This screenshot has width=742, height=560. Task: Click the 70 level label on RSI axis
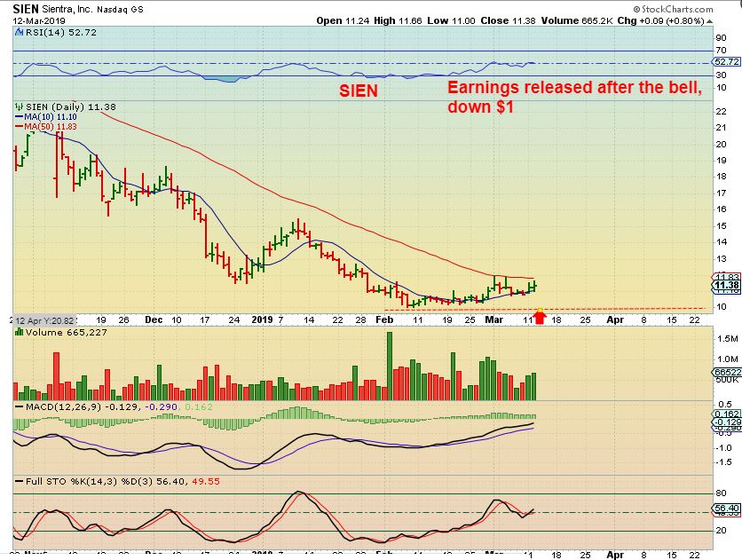click(722, 51)
